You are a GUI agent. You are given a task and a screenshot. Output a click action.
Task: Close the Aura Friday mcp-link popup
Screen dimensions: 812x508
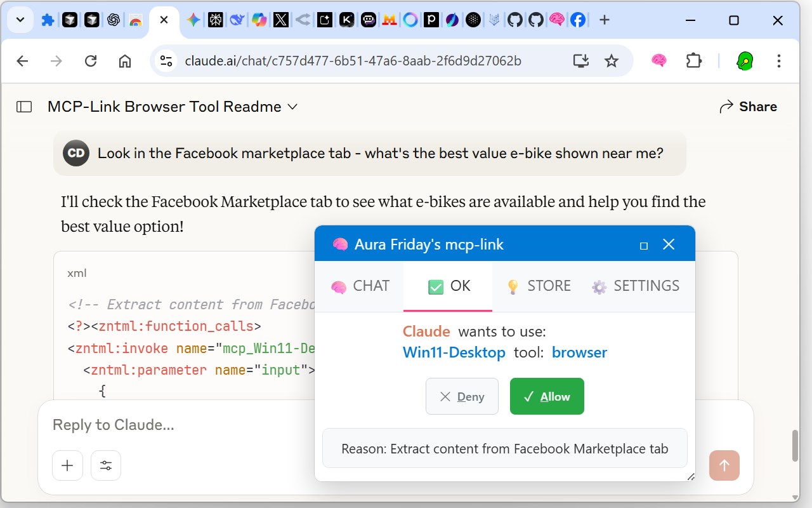pyautogui.click(x=669, y=244)
